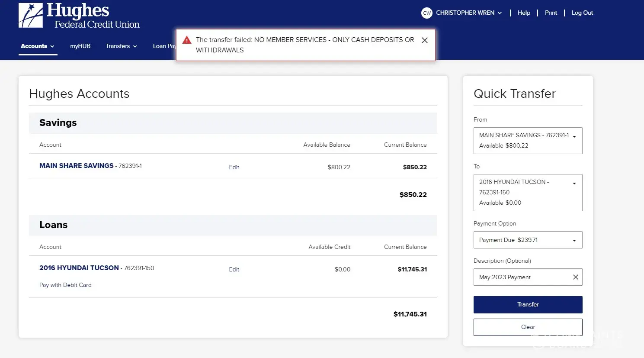Click the CW user avatar icon
The width and height of the screenshot is (644, 358).
[426, 13]
